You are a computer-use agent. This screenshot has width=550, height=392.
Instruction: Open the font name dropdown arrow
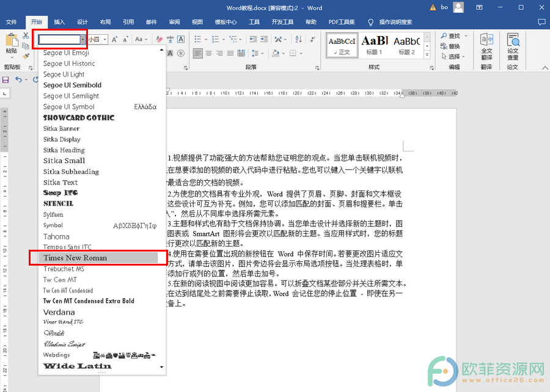point(82,39)
